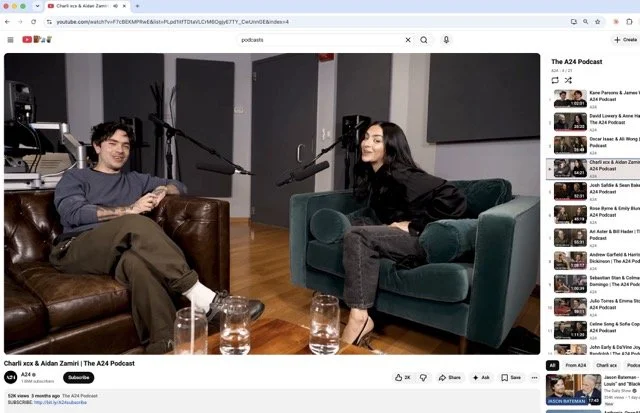
Task: Clear the 'podcasts' search text
Action: click(408, 40)
